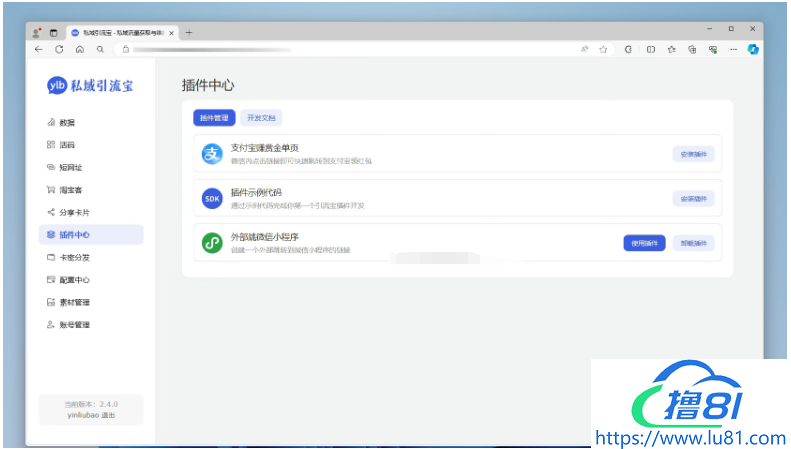This screenshot has height=449, width=791.
Task: Click 使用插件 for 外部跳微信小程序
Action: pyautogui.click(x=645, y=243)
